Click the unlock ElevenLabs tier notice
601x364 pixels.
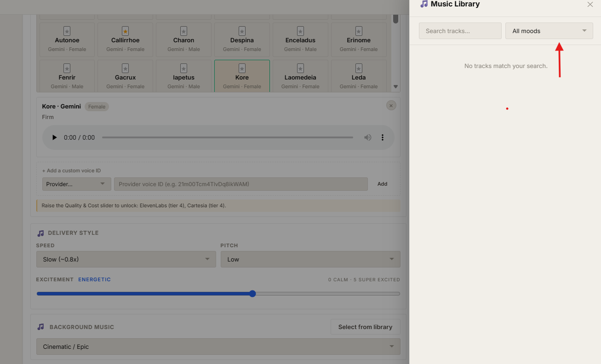coord(218,205)
